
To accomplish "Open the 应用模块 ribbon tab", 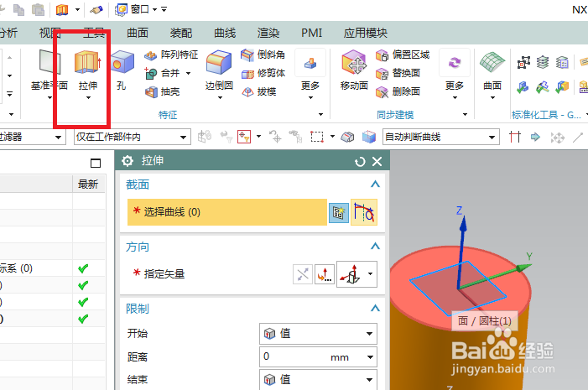I will point(365,33).
